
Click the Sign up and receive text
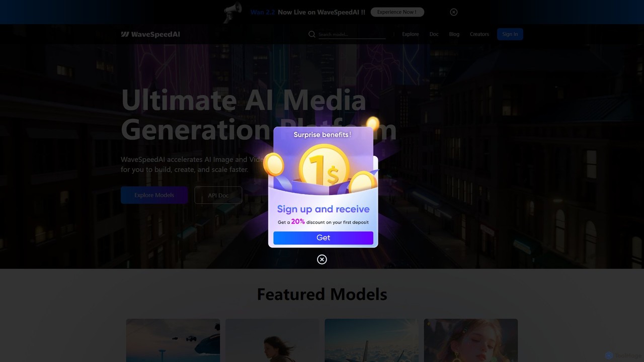coord(324,209)
